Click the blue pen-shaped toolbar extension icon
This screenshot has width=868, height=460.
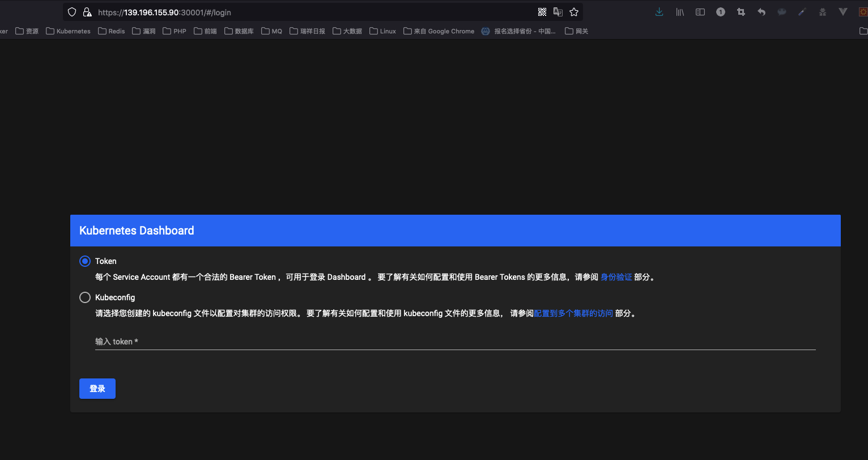pyautogui.click(x=802, y=12)
